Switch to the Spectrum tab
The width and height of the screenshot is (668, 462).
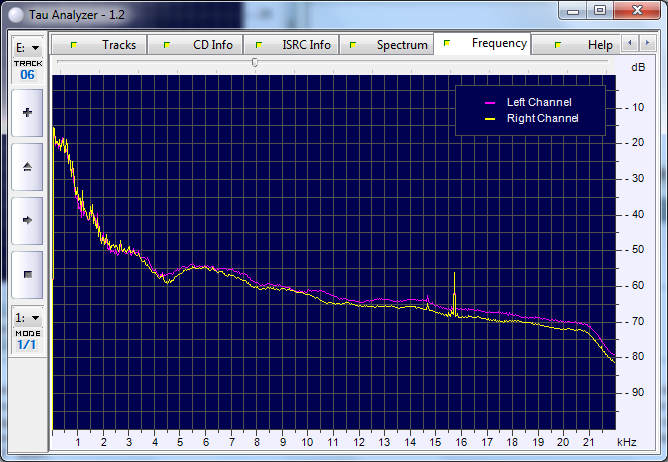pyautogui.click(x=387, y=45)
